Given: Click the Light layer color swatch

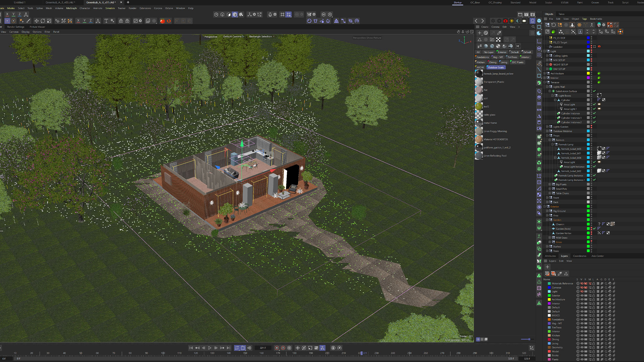Looking at the screenshot, I should pyautogui.click(x=549, y=292).
